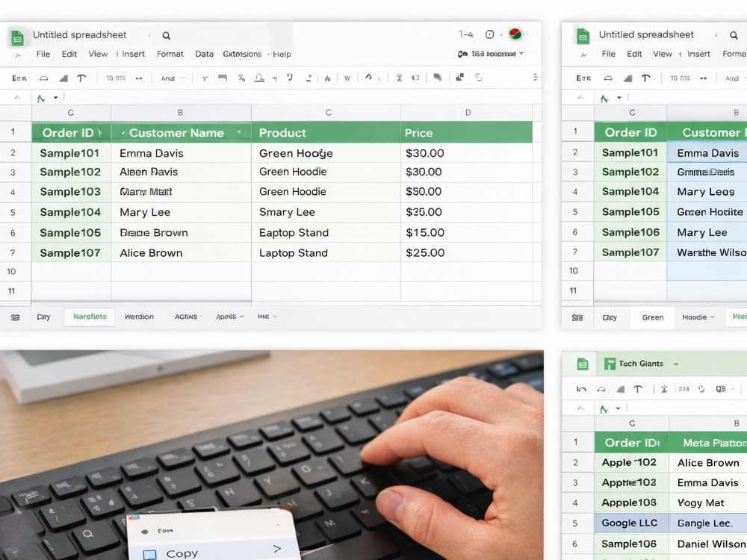
Task: Open the Help menu in left window
Action: click(282, 55)
